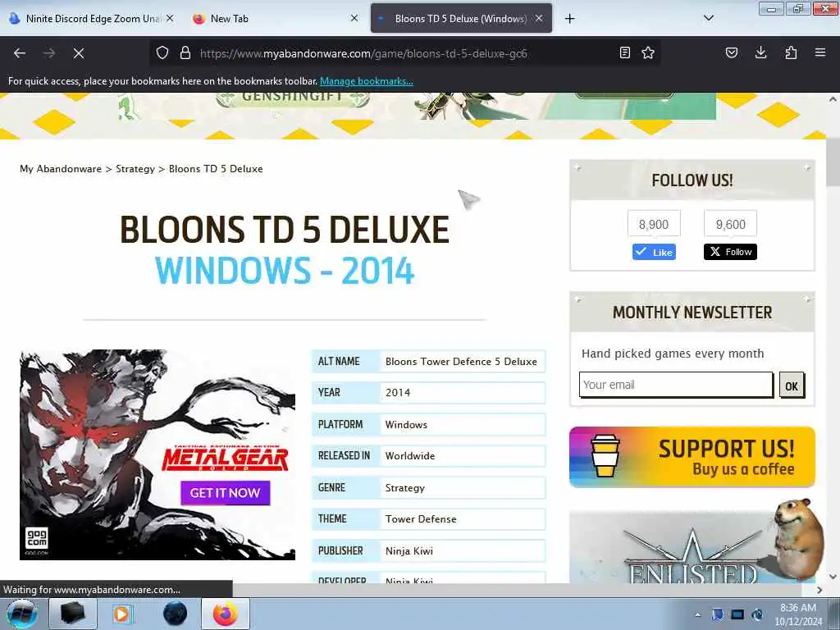Go to My Abandonware breadcrumb link

pyautogui.click(x=61, y=169)
